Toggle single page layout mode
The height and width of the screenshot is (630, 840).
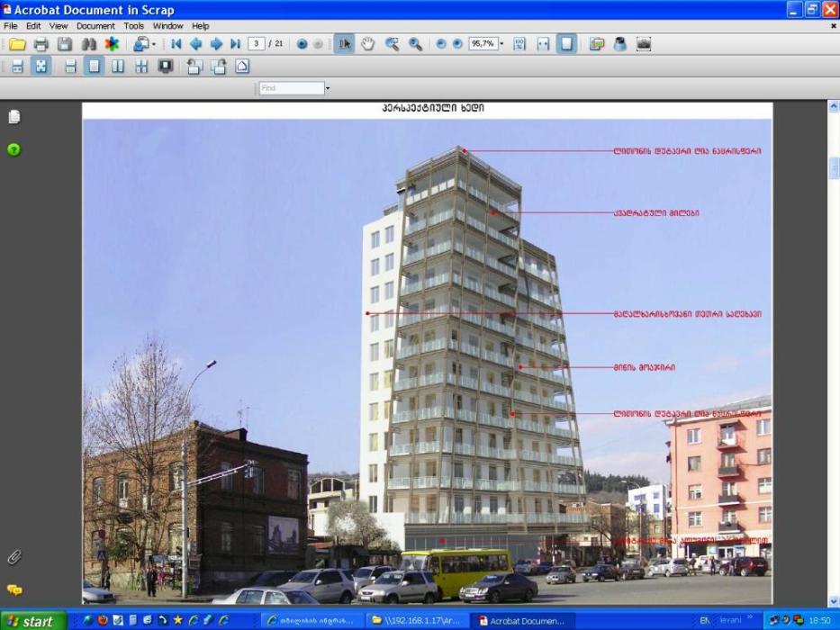click(x=94, y=66)
